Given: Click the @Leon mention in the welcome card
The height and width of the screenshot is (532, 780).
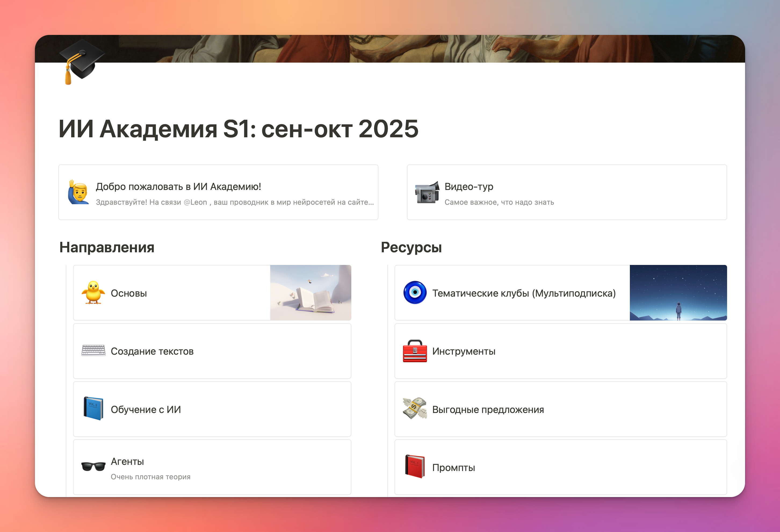Looking at the screenshot, I should click(196, 202).
